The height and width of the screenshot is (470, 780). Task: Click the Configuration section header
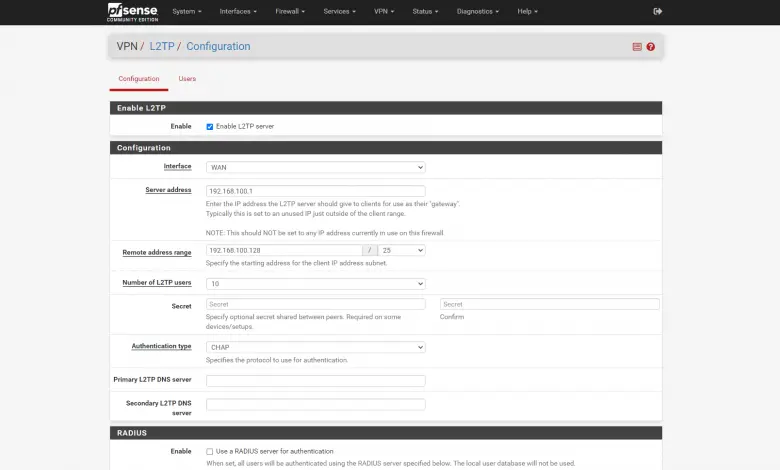click(x=386, y=148)
